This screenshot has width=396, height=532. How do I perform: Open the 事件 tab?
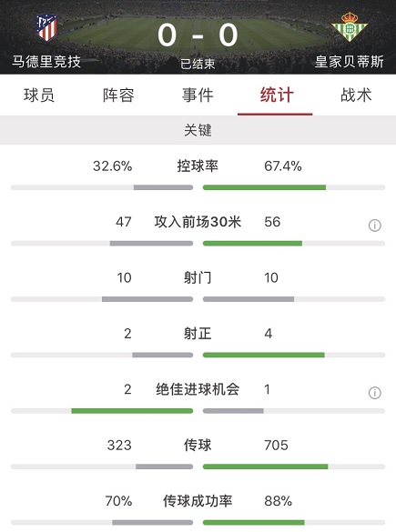click(x=198, y=95)
